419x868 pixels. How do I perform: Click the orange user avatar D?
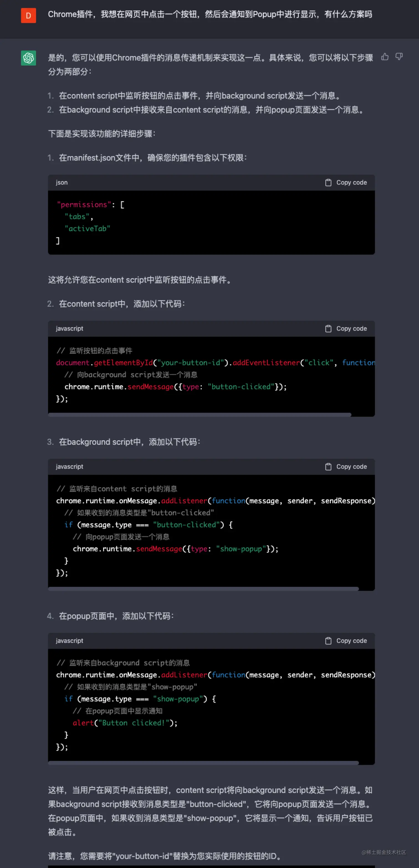28,16
